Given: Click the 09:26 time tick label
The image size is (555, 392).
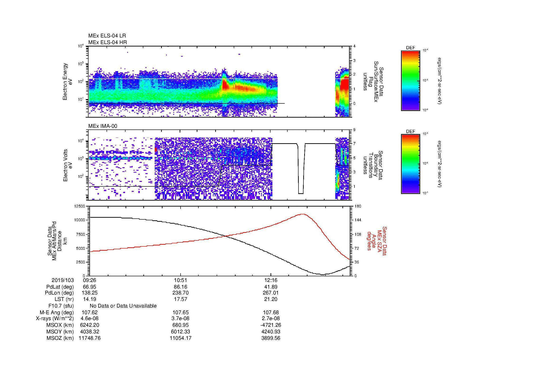Looking at the screenshot, I should pyautogui.click(x=90, y=280).
